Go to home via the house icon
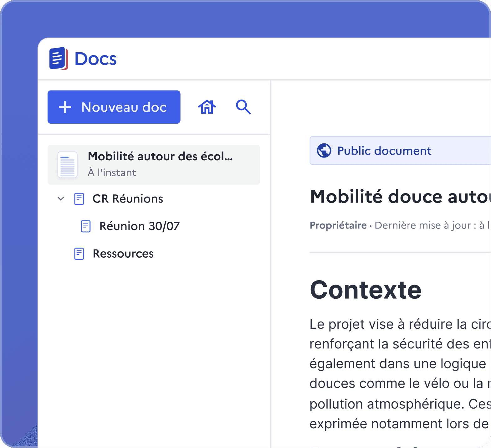Image resolution: width=491 pixels, height=448 pixels. (x=207, y=107)
